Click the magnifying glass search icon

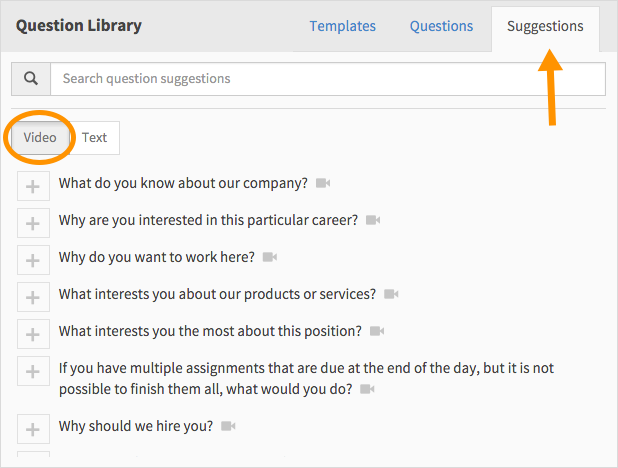pos(31,78)
